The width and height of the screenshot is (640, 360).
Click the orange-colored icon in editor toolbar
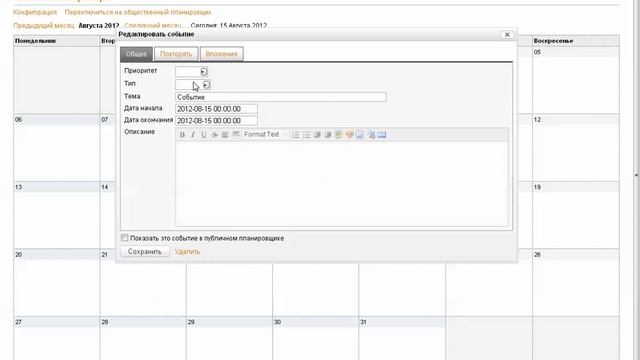click(349, 135)
